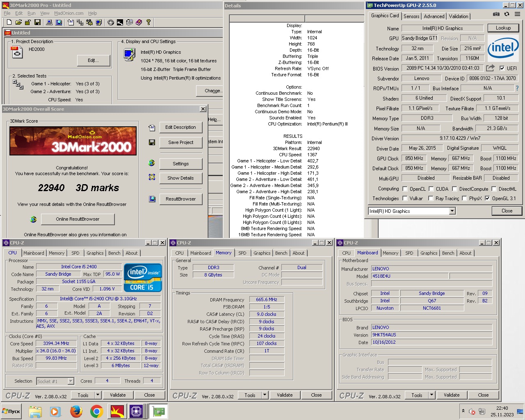Take GPU-Z screenshot with camera icon
The height and width of the screenshot is (420, 525).
coord(496,14)
